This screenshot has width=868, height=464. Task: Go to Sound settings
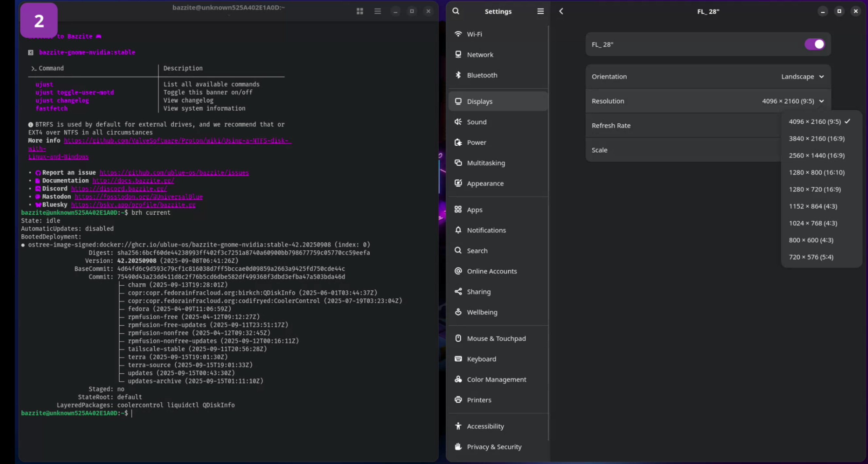tap(477, 122)
